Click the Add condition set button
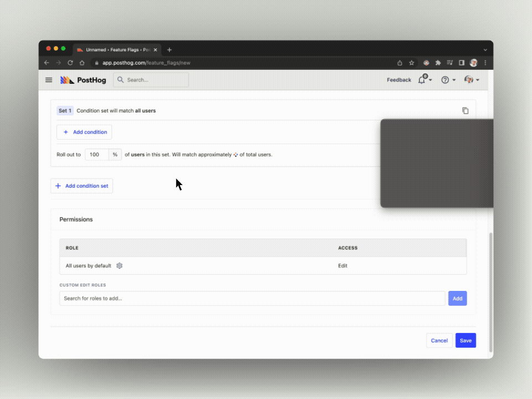The image size is (532, 399). click(81, 186)
